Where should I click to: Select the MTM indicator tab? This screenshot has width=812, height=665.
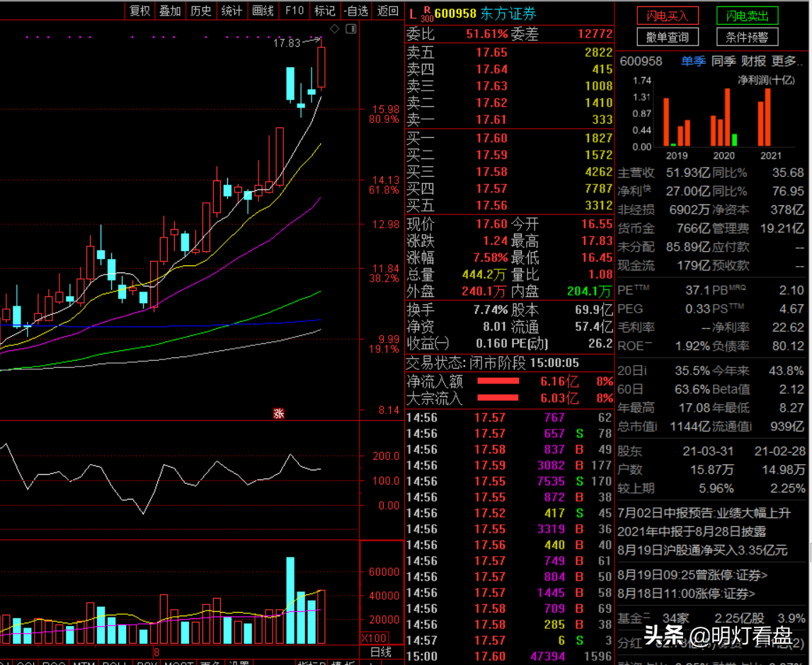click(x=84, y=662)
